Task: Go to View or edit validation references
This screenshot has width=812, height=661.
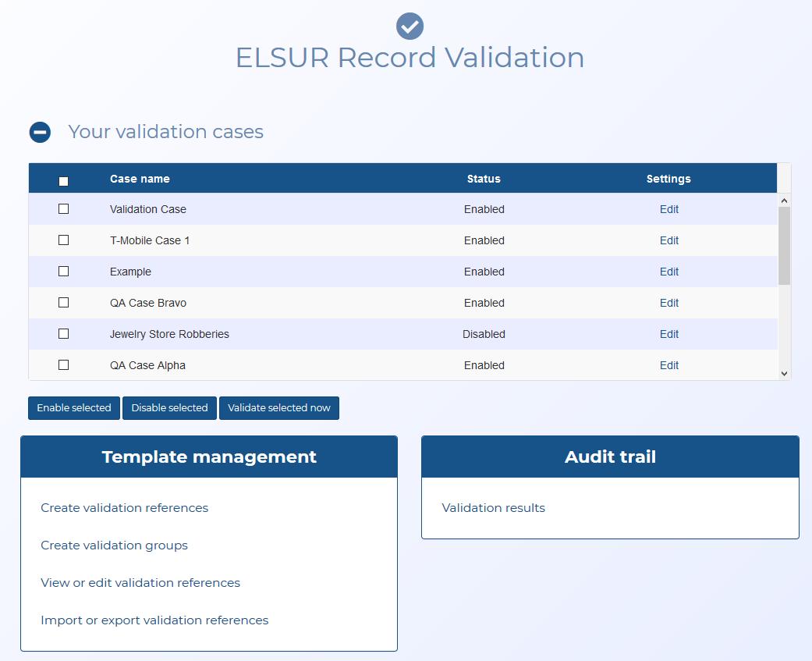Action: pos(140,583)
